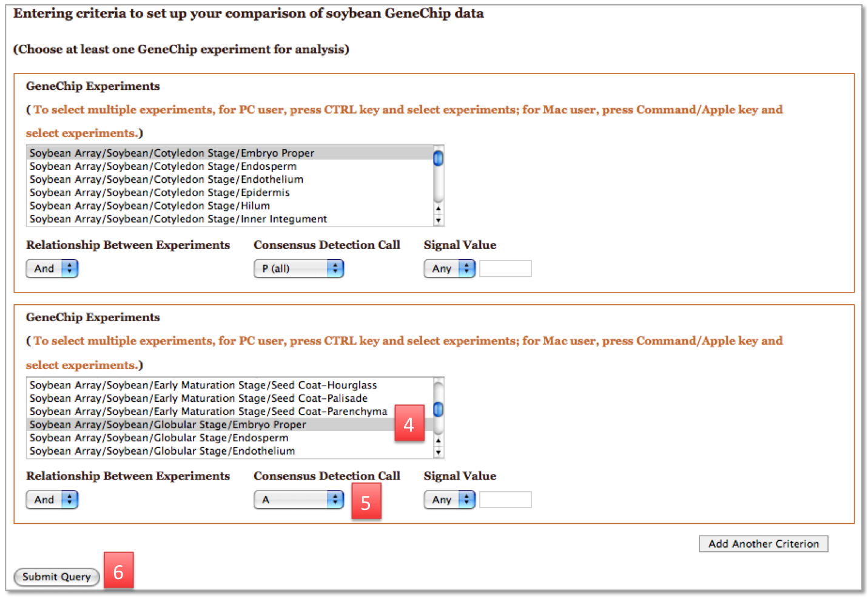Select Globular Stage/Endothelium experiment

click(x=230, y=451)
